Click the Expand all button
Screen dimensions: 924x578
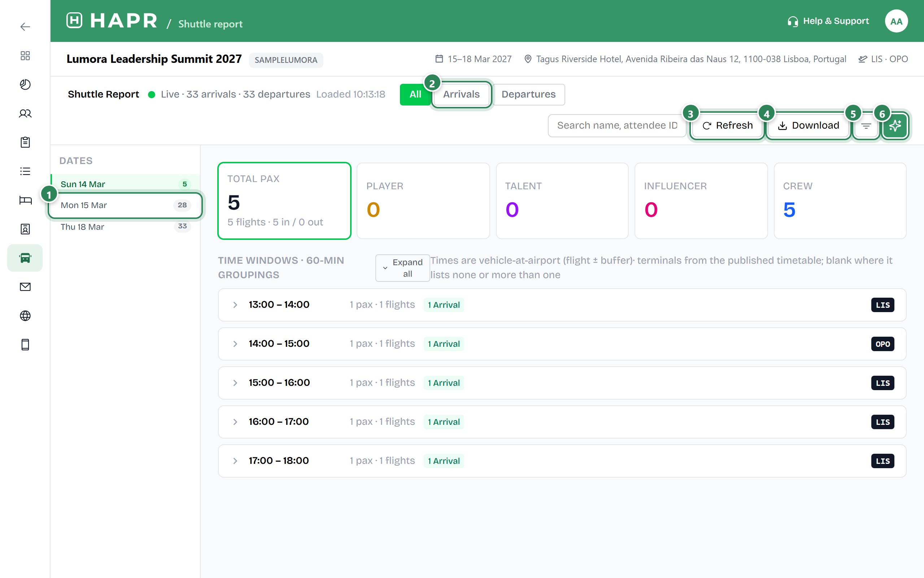[x=402, y=268]
